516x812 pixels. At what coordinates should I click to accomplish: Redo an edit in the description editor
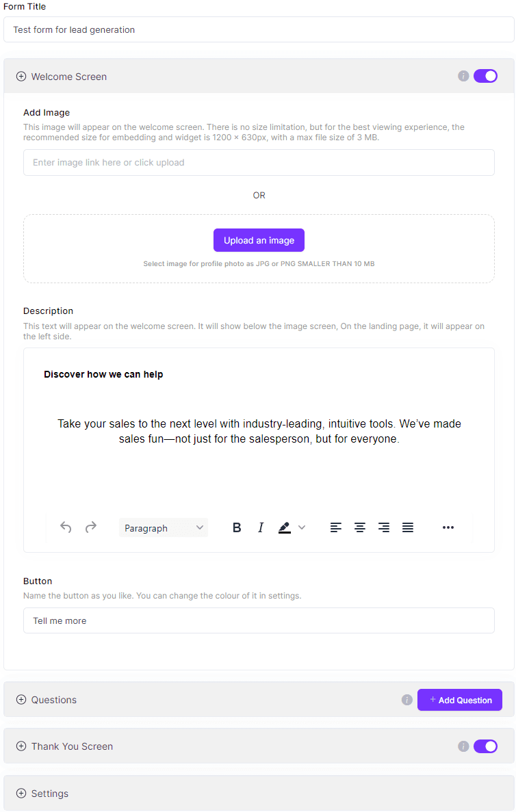(90, 527)
